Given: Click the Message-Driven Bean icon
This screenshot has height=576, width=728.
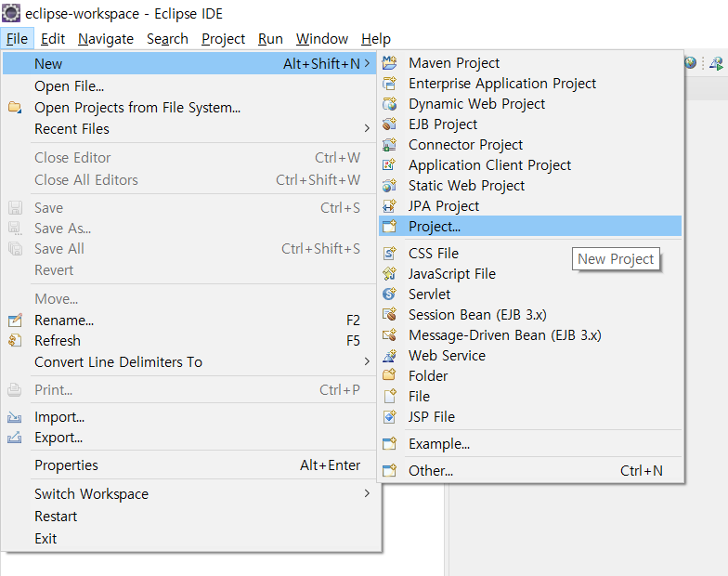Looking at the screenshot, I should coord(390,334).
